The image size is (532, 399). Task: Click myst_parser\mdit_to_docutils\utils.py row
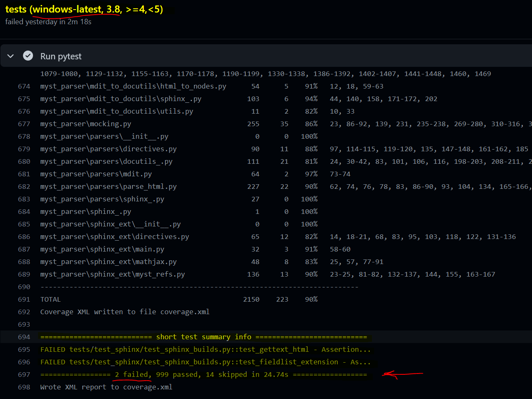266,112
